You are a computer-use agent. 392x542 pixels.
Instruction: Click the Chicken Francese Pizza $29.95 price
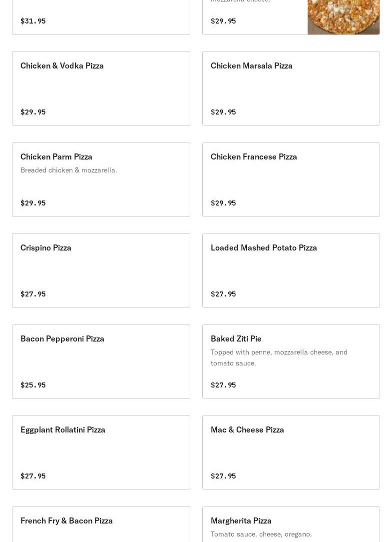tap(223, 203)
